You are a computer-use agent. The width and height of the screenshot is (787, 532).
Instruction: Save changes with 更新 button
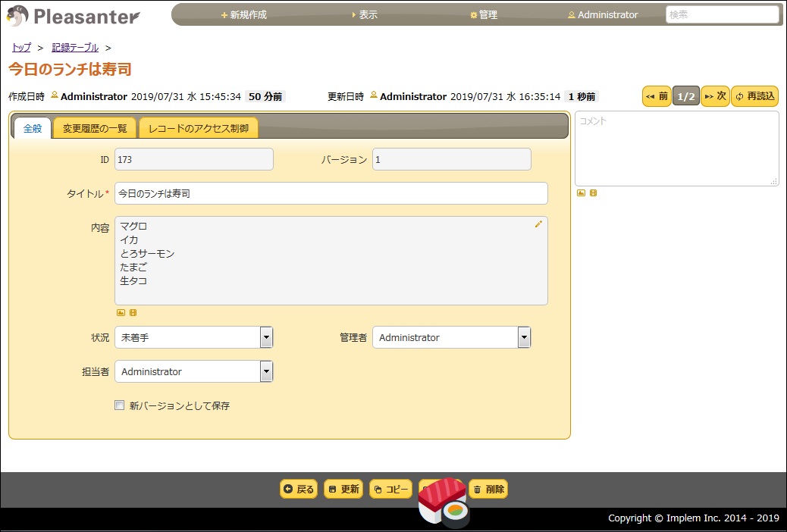343,489
